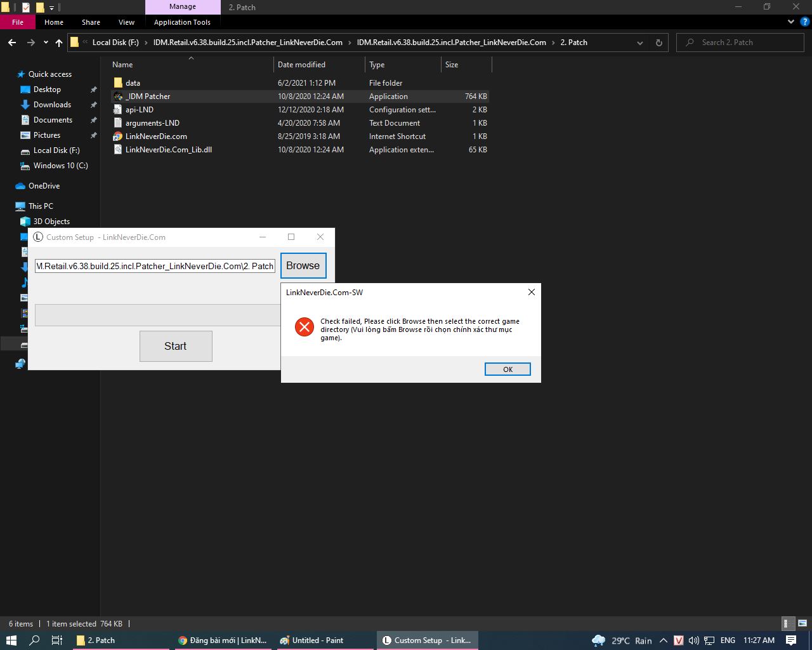
Task: Select OneDrive cloud icon in sidebar
Action: tap(20, 186)
